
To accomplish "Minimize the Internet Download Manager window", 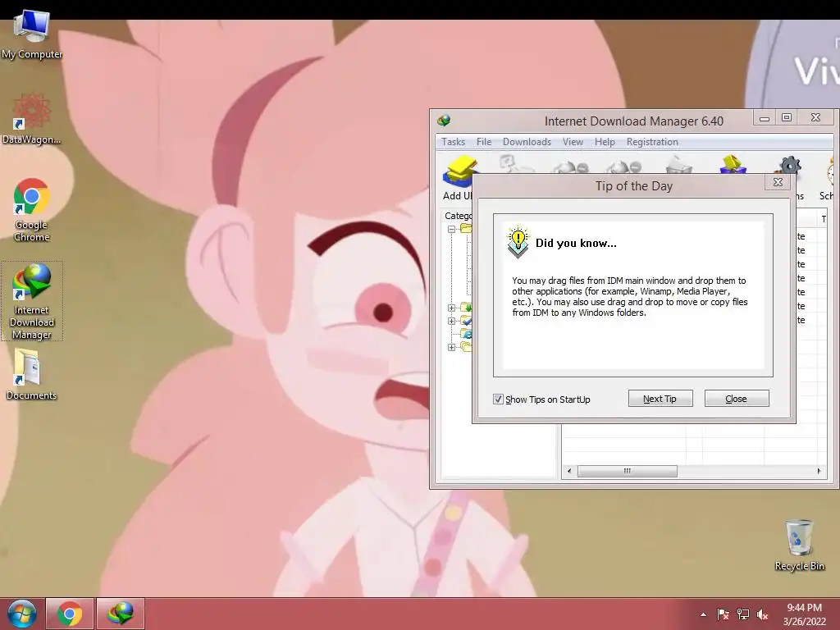I will click(765, 118).
